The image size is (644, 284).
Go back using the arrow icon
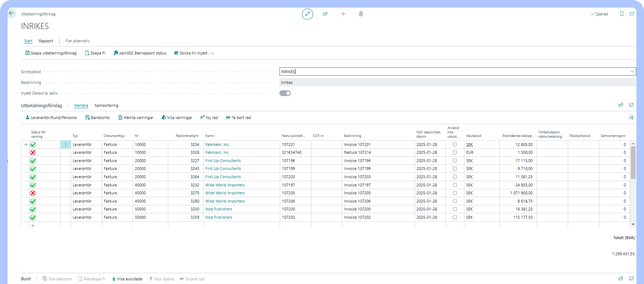tap(11, 13)
